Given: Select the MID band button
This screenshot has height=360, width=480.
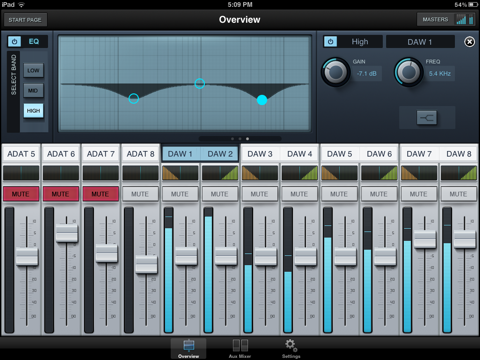Looking at the screenshot, I should (33, 91).
